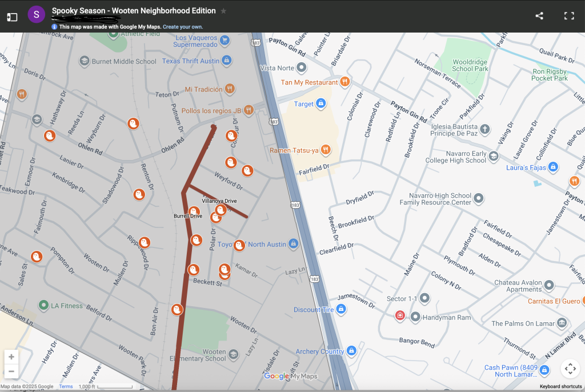This screenshot has width=585, height=392.
Task: Click the Tan My Restaurant pin
Action: (345, 82)
